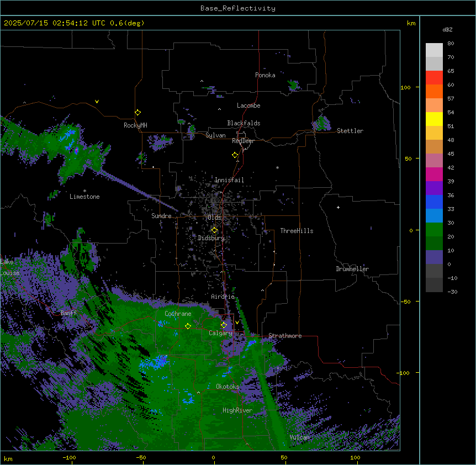The width and height of the screenshot is (476, 465).
Task: Click the yellow V marker northeast of Calgary
Action: (x=237, y=323)
